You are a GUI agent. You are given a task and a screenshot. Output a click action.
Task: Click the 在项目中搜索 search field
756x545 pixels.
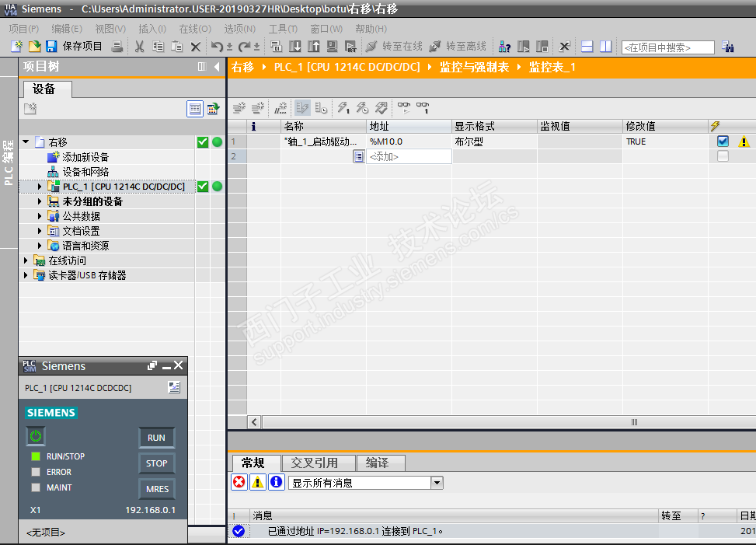(x=667, y=47)
